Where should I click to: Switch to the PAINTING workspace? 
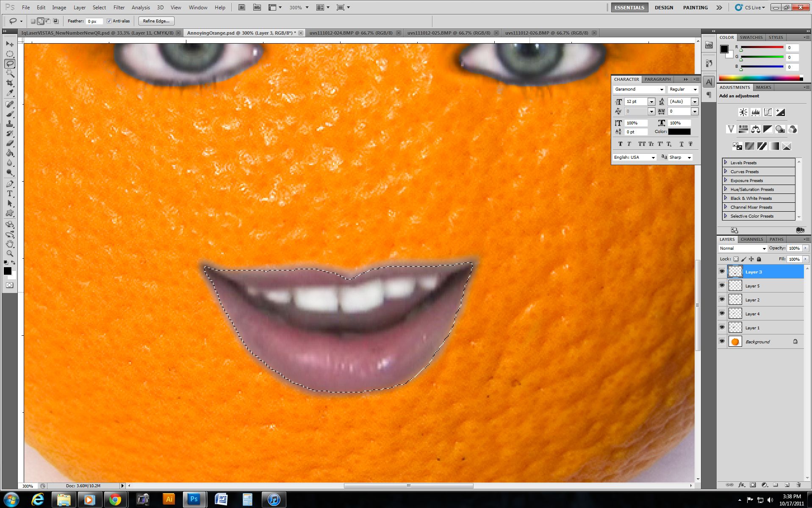point(695,7)
